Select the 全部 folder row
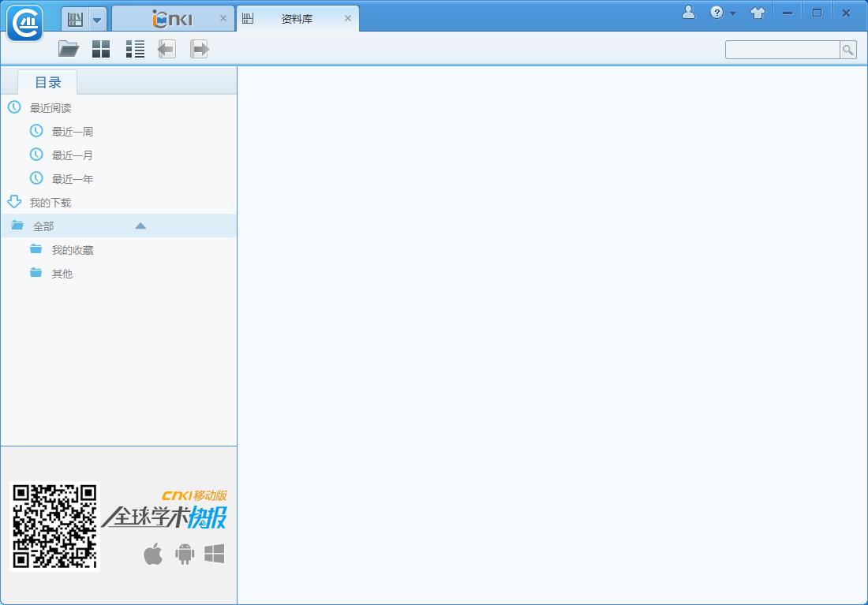This screenshot has width=868, height=605. 118,226
